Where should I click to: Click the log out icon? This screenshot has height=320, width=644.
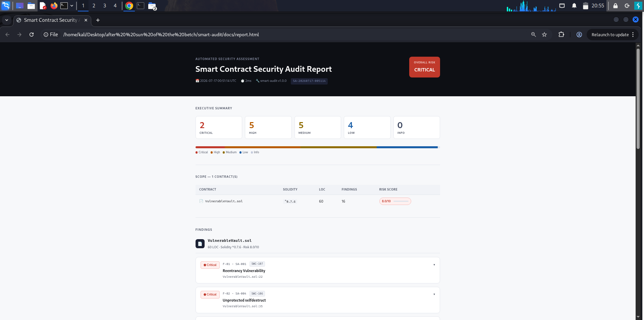[x=627, y=6]
